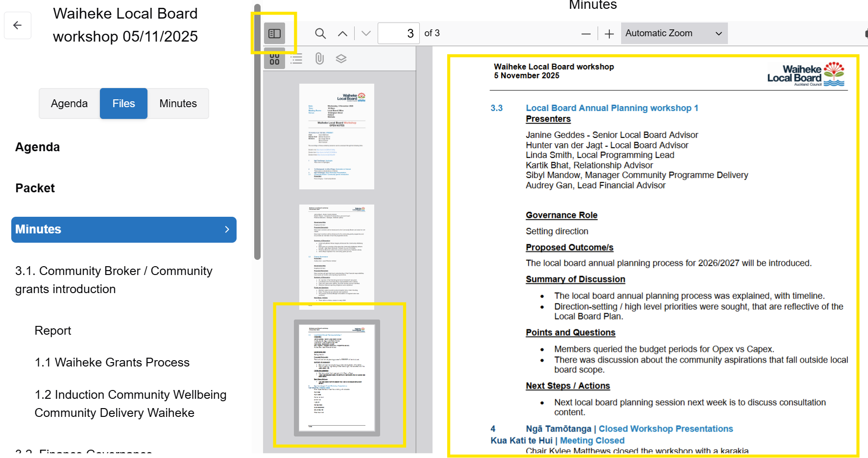This screenshot has width=868, height=458.
Task: Show document attachments via the paperclip icon
Action: point(319,59)
